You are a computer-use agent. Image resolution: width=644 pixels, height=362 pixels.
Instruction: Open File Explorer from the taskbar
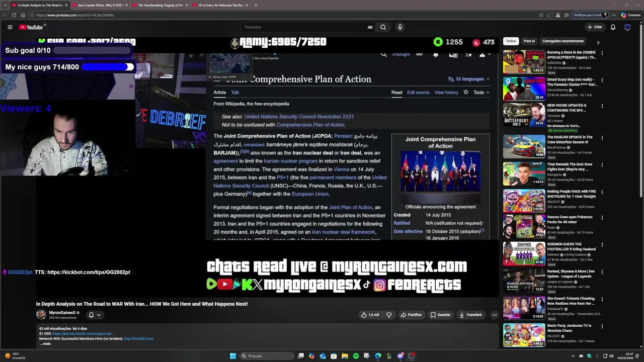click(x=345, y=356)
